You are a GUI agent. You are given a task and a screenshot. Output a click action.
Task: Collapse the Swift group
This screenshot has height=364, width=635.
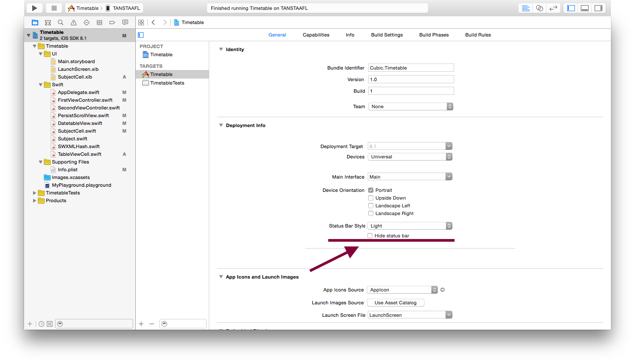(41, 85)
